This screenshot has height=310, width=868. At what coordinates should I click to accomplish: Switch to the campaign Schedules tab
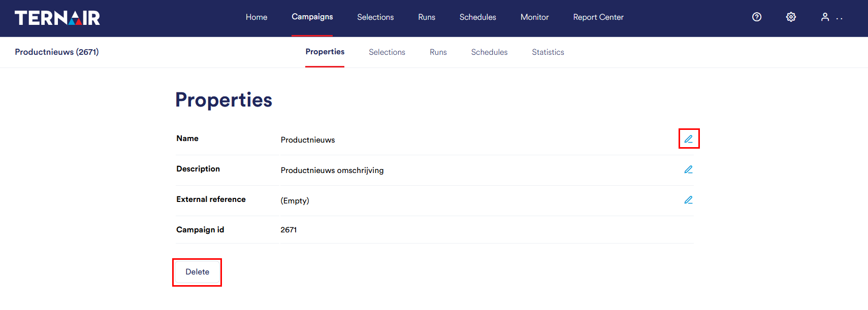pyautogui.click(x=490, y=52)
